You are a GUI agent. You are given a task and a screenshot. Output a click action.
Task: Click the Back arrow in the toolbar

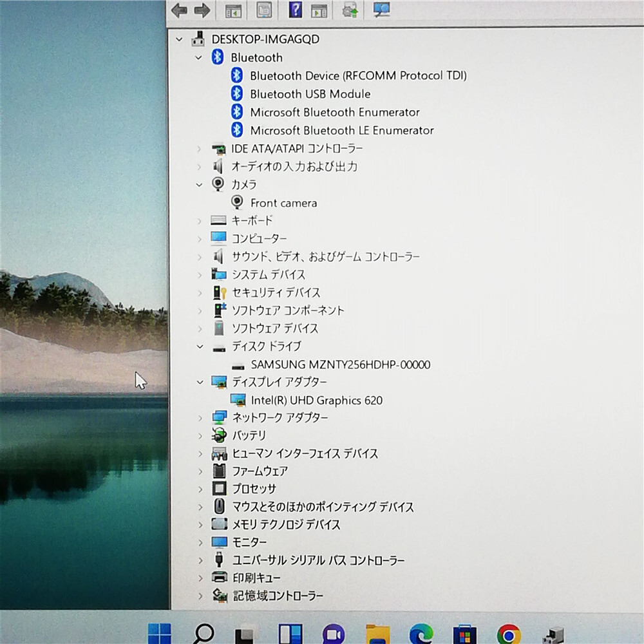179,10
